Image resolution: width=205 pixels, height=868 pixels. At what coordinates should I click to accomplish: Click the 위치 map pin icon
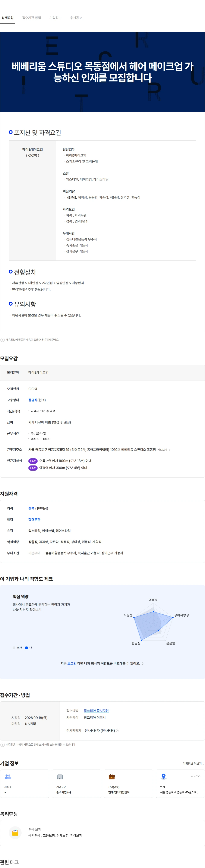163,777
